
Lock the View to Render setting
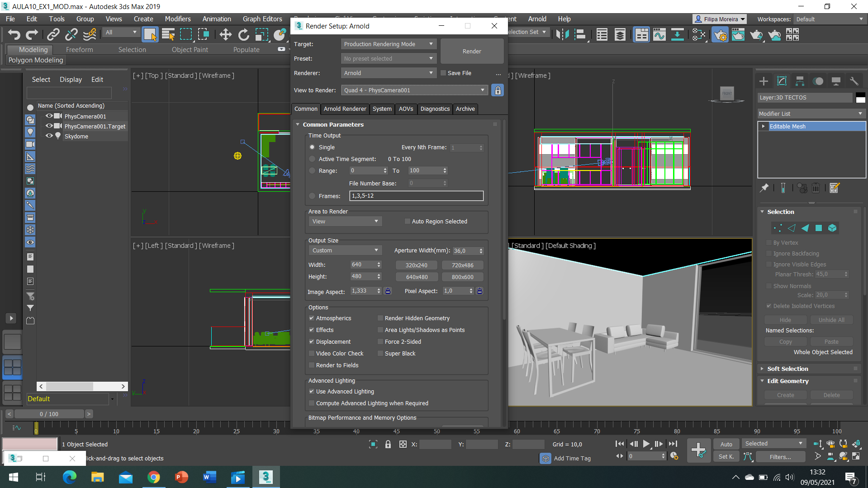498,90
